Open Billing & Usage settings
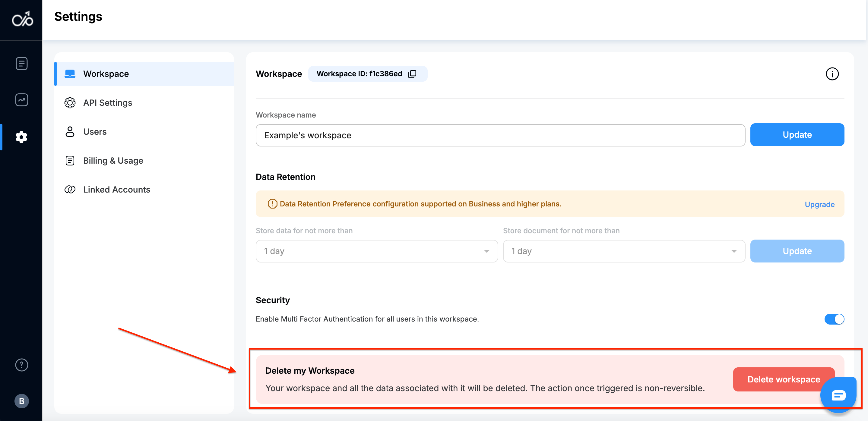Image resolution: width=868 pixels, height=421 pixels. pyautogui.click(x=113, y=161)
